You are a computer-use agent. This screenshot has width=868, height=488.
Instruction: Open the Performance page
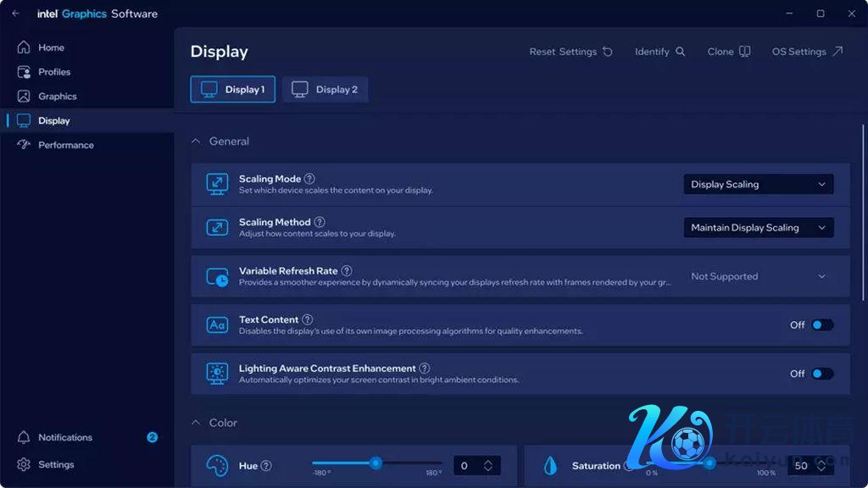(65, 145)
